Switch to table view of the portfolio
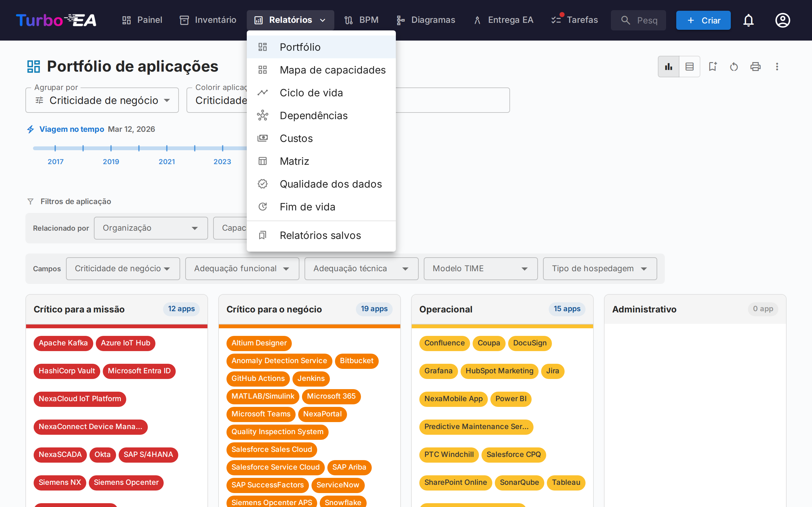This screenshot has width=812, height=507. (x=690, y=67)
